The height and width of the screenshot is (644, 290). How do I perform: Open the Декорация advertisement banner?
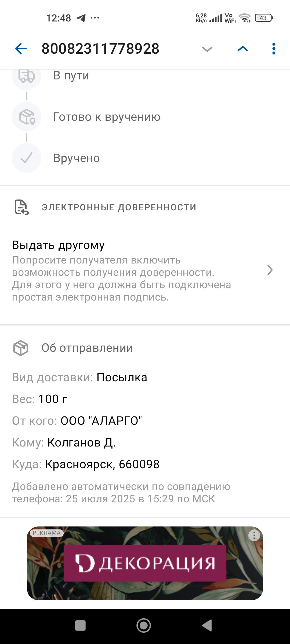tap(145, 563)
